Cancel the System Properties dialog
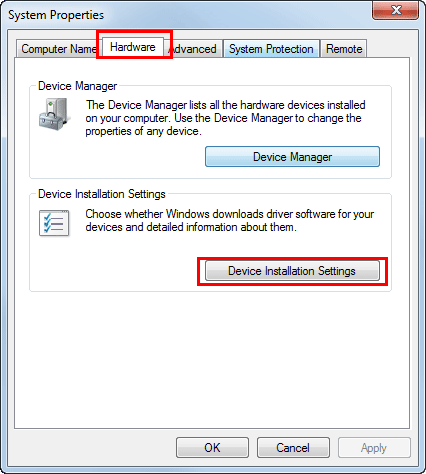The image size is (426, 474). pyautogui.click(x=293, y=448)
